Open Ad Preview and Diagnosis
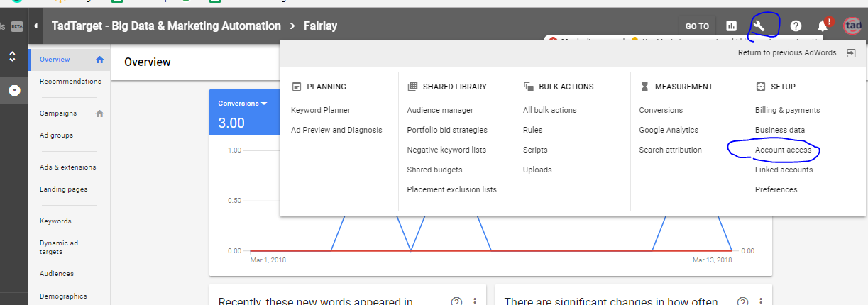Viewport: 868px width, 305px height. coord(336,130)
